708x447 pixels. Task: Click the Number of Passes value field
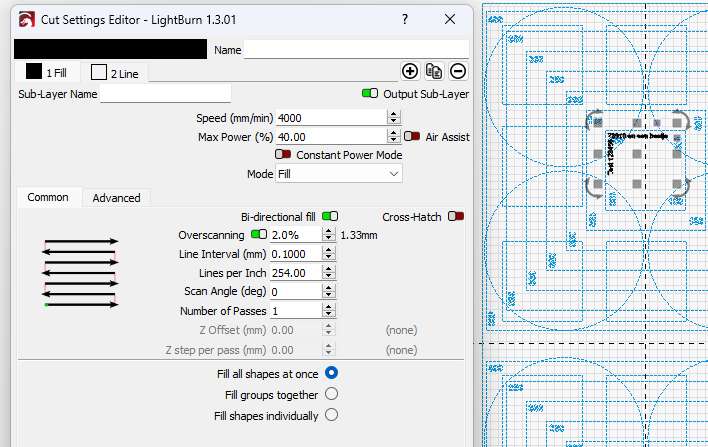click(296, 311)
